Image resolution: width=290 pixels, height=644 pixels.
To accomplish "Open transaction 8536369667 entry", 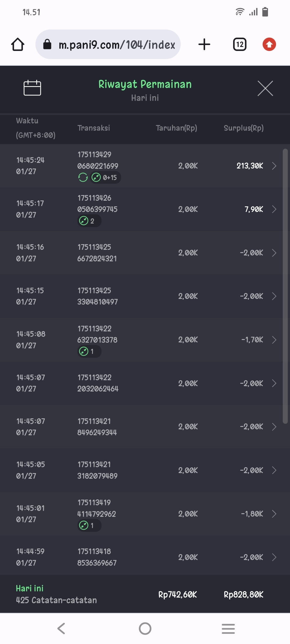I will click(97, 563).
